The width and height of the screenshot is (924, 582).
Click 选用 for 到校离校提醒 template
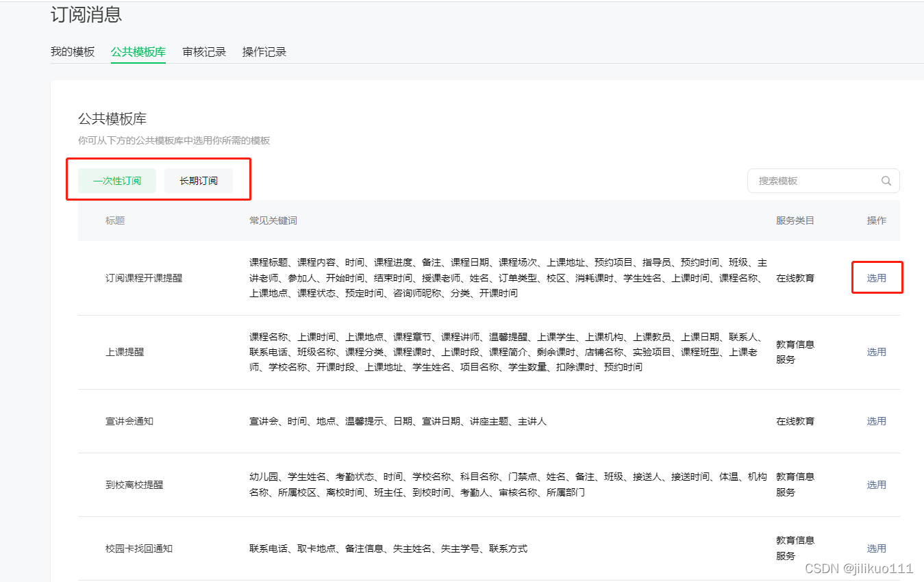pos(875,484)
